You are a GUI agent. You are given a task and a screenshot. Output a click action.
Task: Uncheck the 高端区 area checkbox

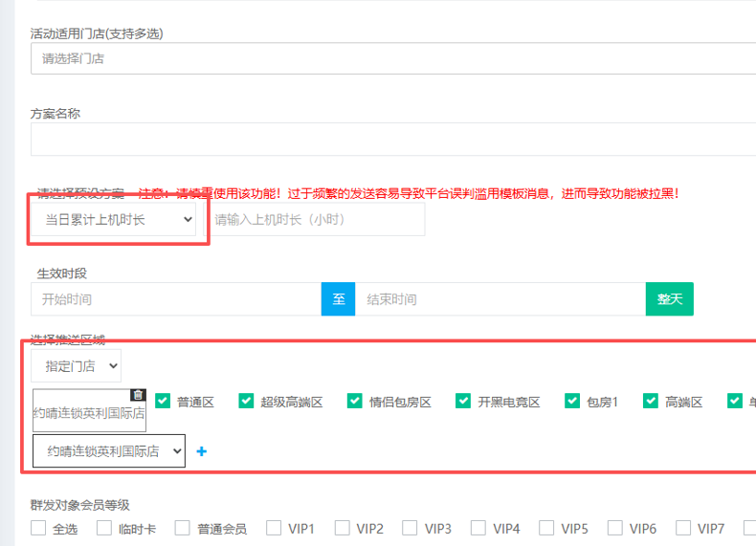coord(651,401)
